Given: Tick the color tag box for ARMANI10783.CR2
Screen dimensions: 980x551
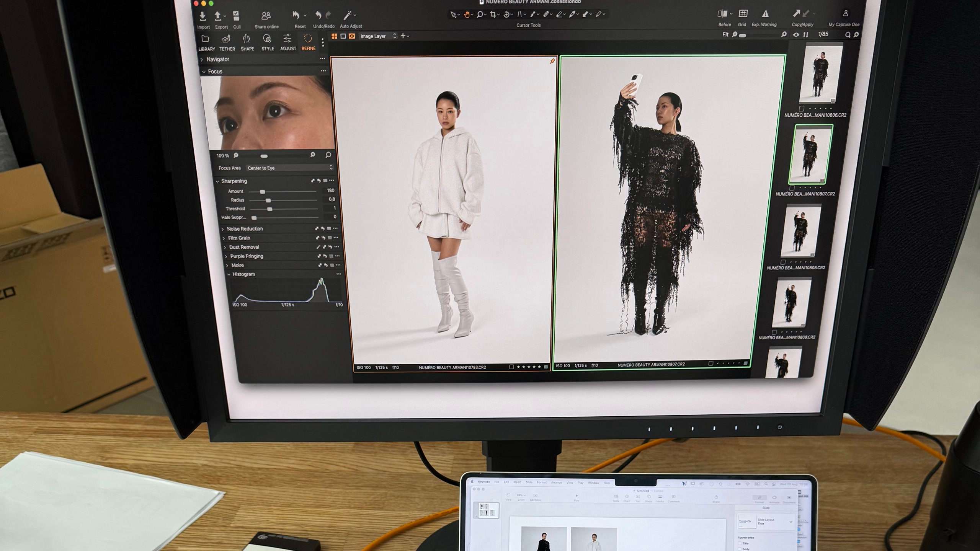Looking at the screenshot, I should point(511,367).
